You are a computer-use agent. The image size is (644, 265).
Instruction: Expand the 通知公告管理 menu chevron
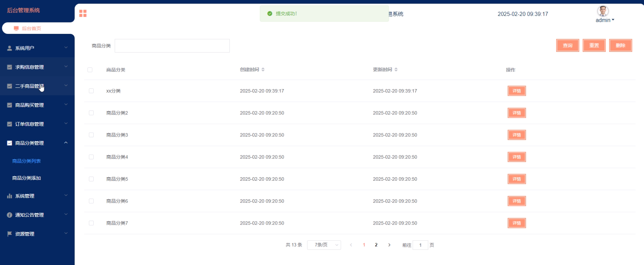tap(66, 215)
